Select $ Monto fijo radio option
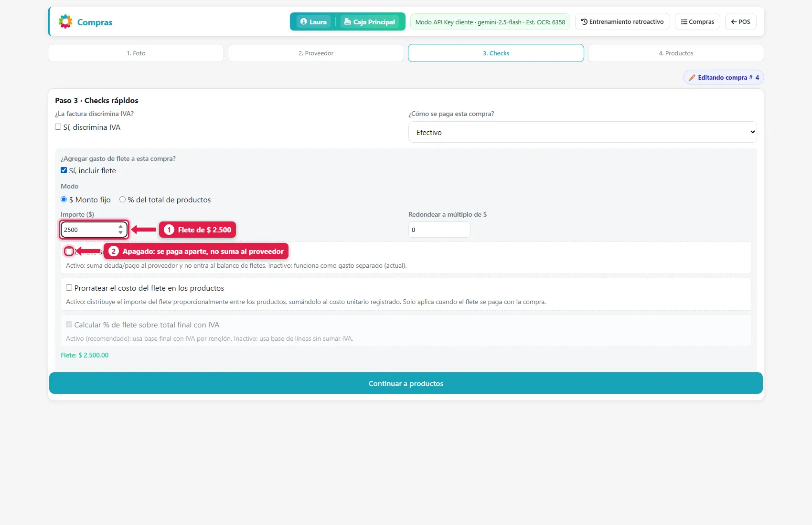 [64, 199]
